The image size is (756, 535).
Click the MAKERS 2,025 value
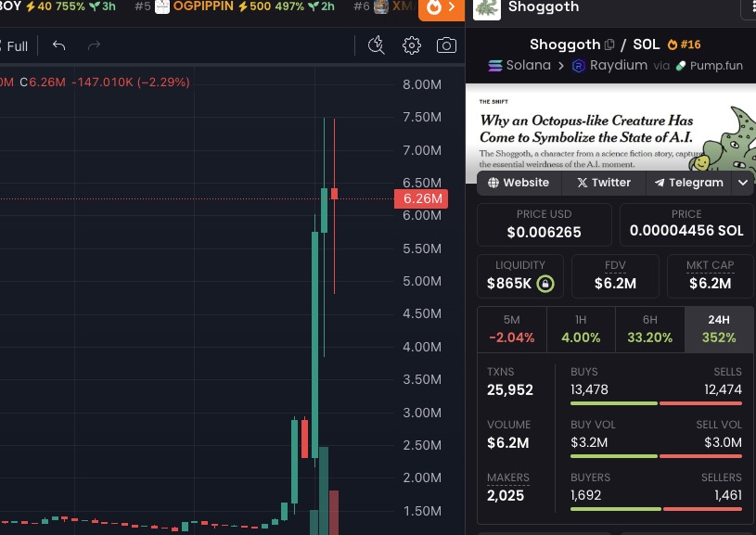[x=506, y=495]
